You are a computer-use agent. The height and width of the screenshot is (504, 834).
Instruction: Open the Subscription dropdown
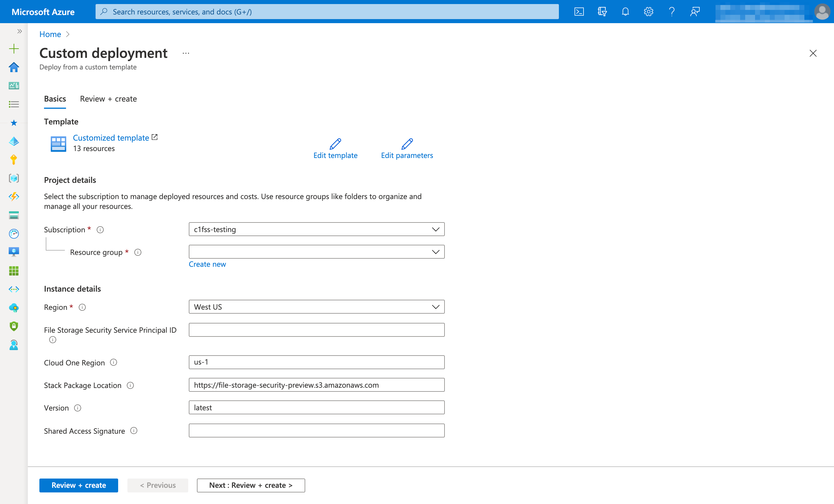316,229
